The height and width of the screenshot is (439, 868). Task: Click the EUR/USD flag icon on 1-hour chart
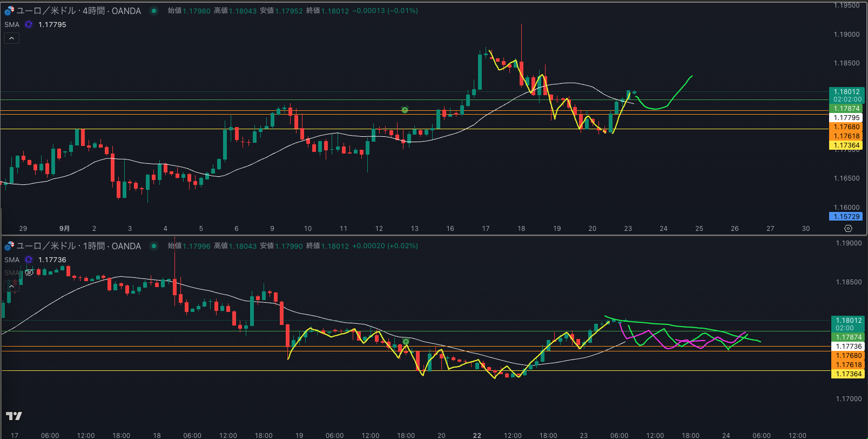coord(9,246)
